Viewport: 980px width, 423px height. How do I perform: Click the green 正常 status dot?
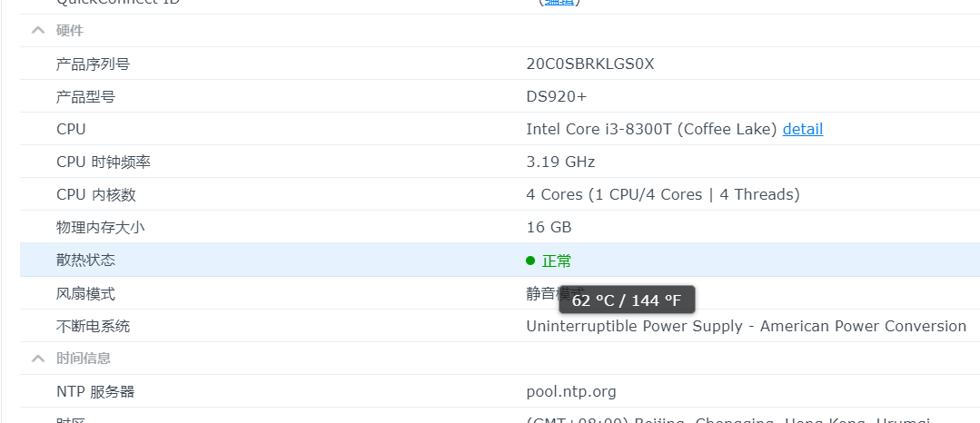[x=530, y=261]
